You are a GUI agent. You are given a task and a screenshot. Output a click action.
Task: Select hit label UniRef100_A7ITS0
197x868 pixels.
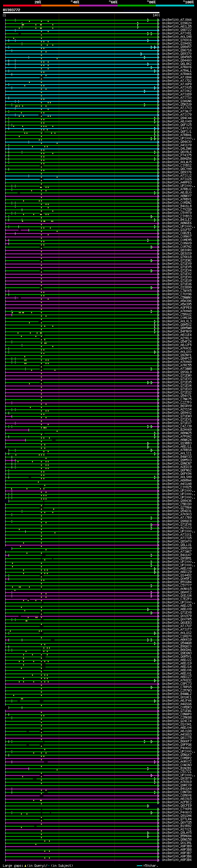coord(177,98)
